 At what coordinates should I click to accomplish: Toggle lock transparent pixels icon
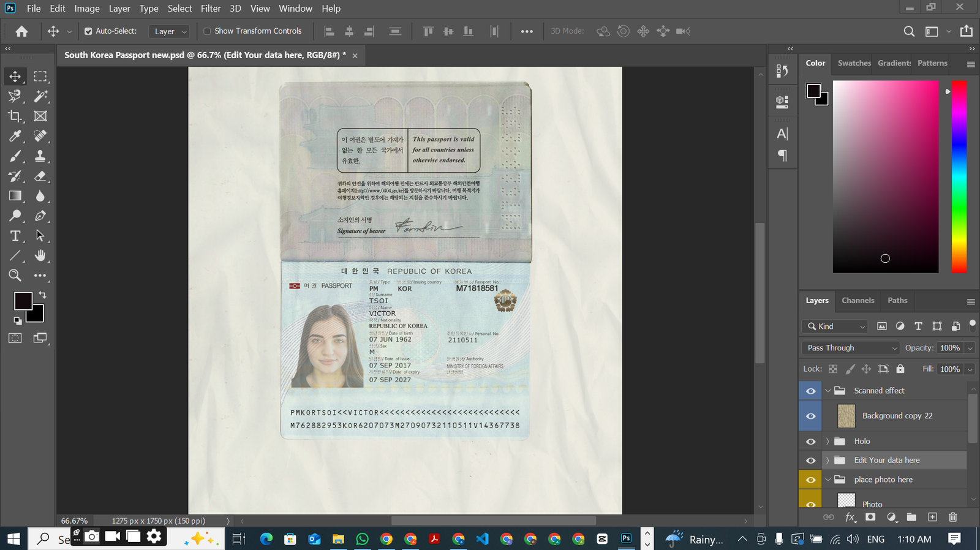(x=833, y=369)
